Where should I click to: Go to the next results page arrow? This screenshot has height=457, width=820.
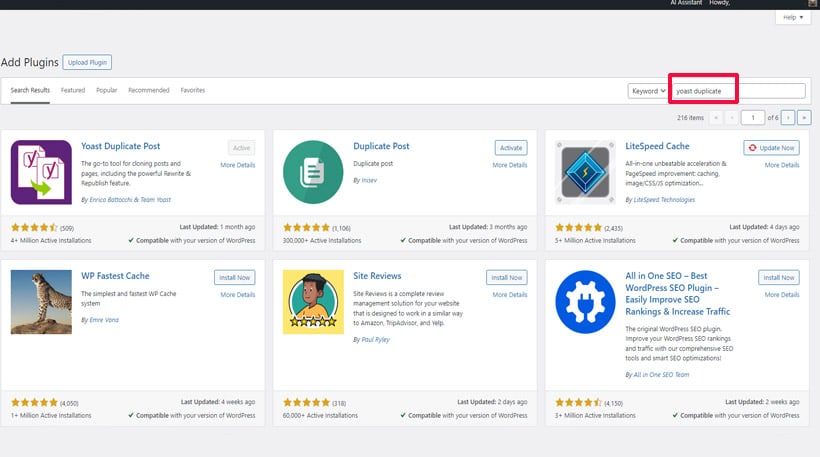pyautogui.click(x=788, y=118)
